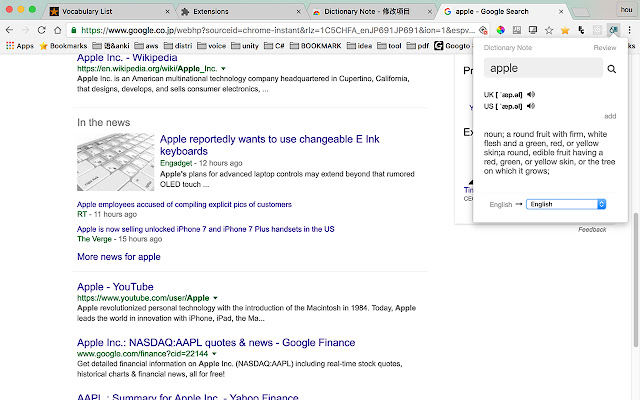Click the orange star extension icon
The image size is (640, 400).
point(565,30)
